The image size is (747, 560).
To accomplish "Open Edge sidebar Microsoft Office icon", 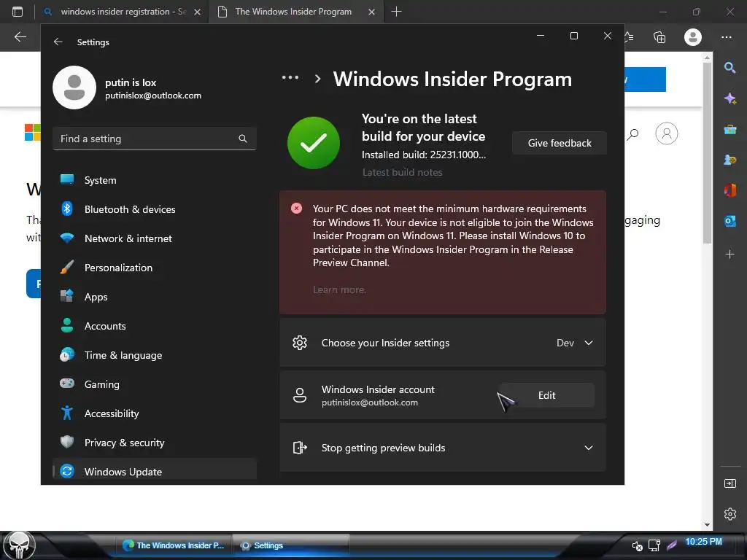I will coord(729,190).
